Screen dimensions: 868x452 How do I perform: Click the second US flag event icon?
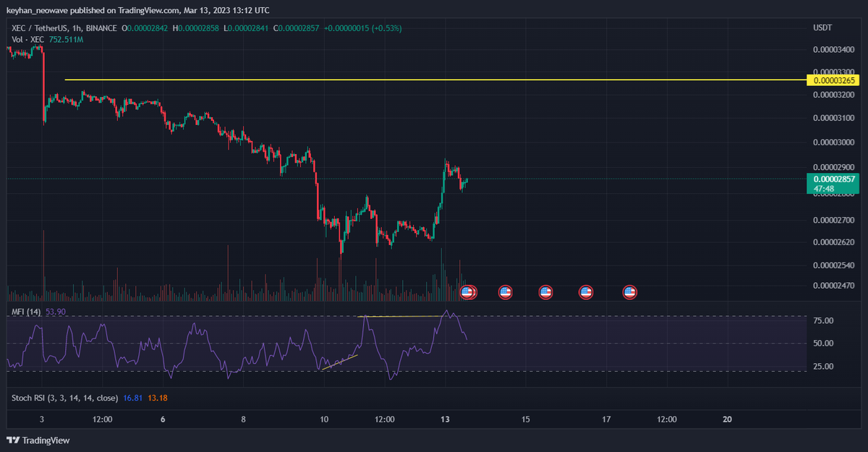coord(506,292)
